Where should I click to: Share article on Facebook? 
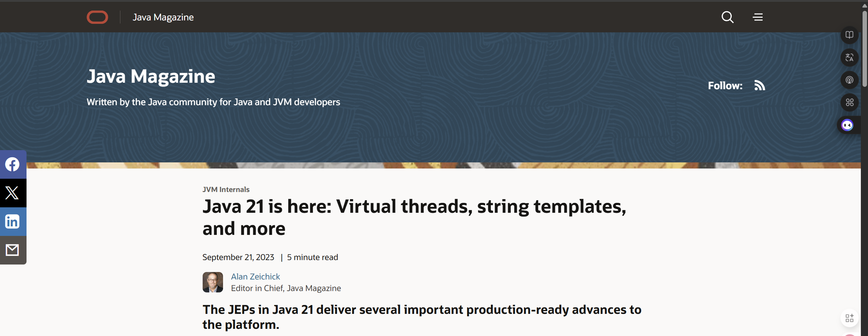coord(13,164)
